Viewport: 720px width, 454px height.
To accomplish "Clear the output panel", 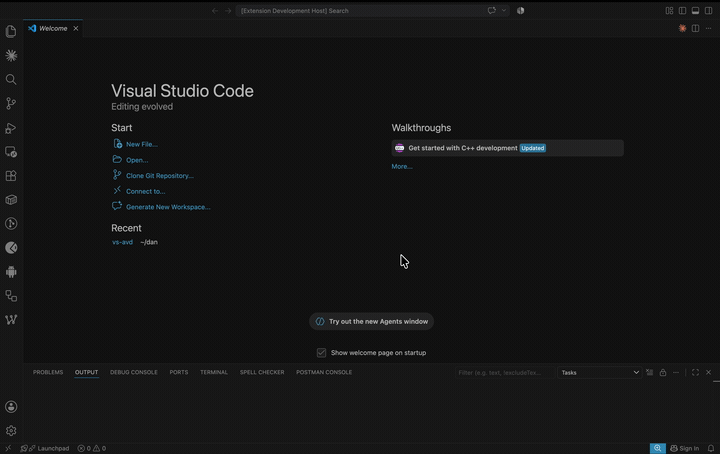I will pyautogui.click(x=649, y=373).
